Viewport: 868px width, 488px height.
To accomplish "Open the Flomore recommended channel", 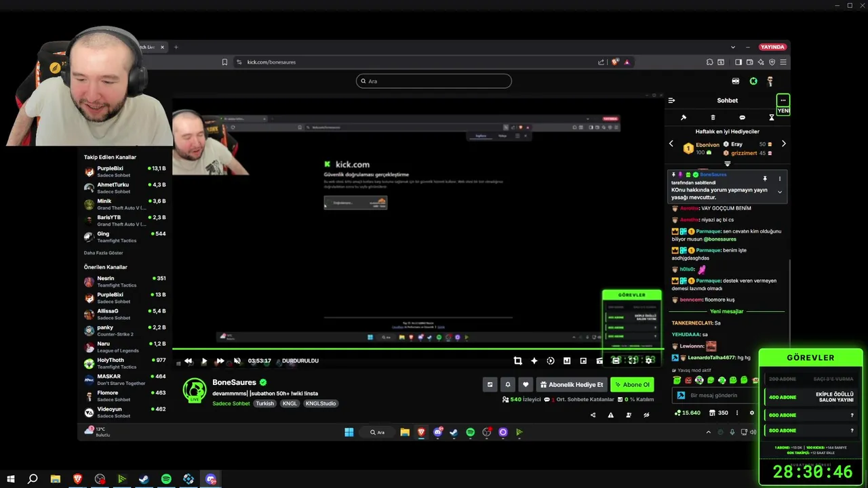I will coord(125,396).
